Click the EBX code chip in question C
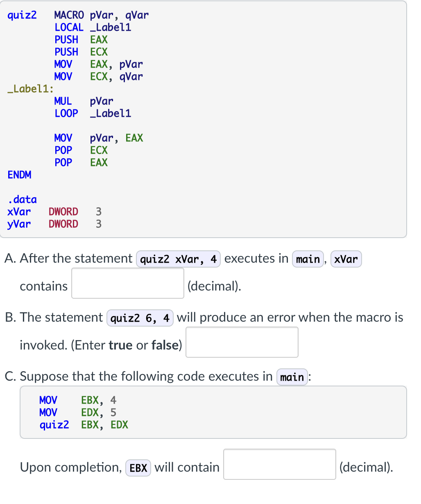421x504 pixels. tap(138, 468)
